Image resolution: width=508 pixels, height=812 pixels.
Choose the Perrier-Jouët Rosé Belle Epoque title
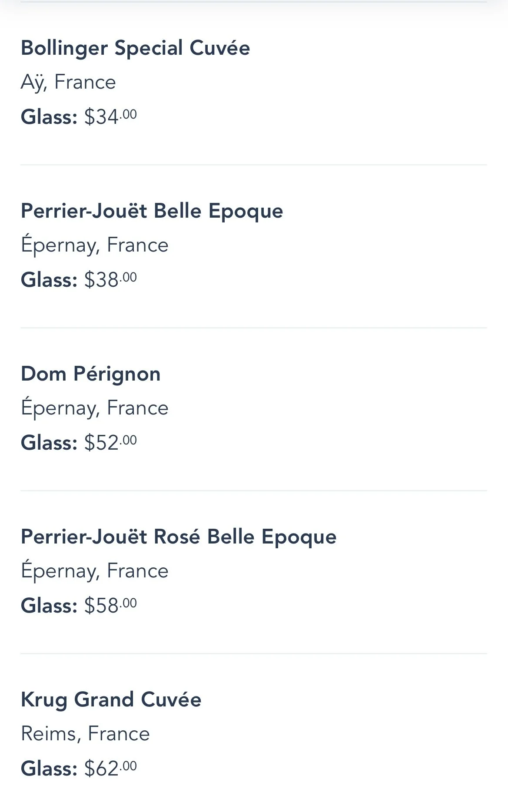pyautogui.click(x=178, y=537)
